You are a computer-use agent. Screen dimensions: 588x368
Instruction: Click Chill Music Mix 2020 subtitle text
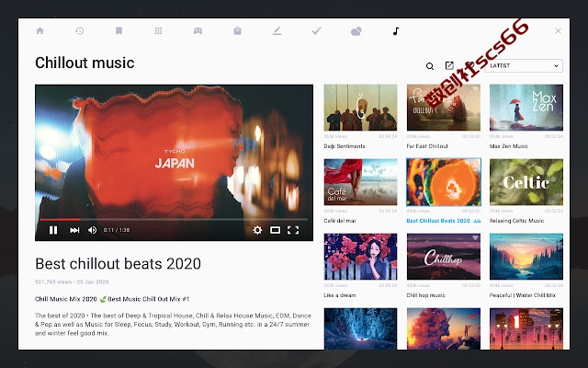[112, 299]
